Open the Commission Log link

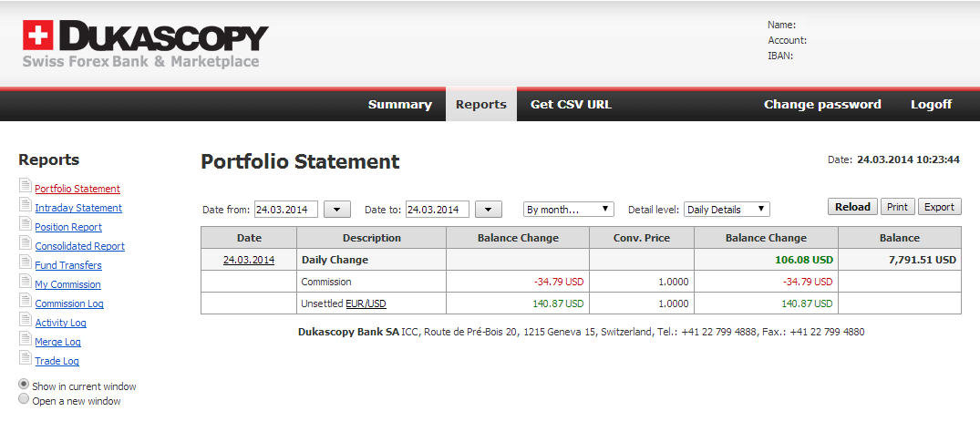[x=69, y=303]
